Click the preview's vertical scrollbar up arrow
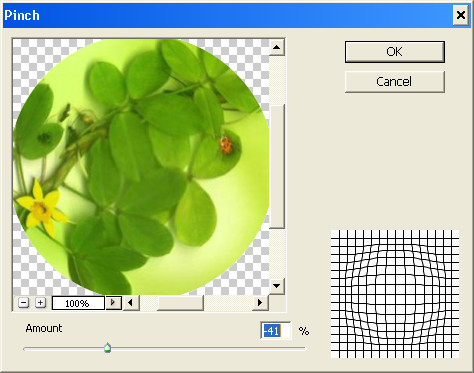 coord(276,47)
